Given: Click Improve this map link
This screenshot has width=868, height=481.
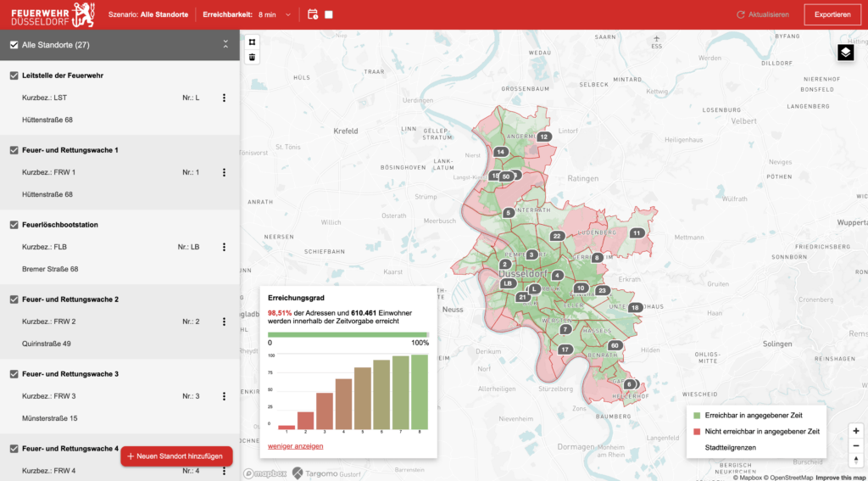Looking at the screenshot, I should point(842,477).
